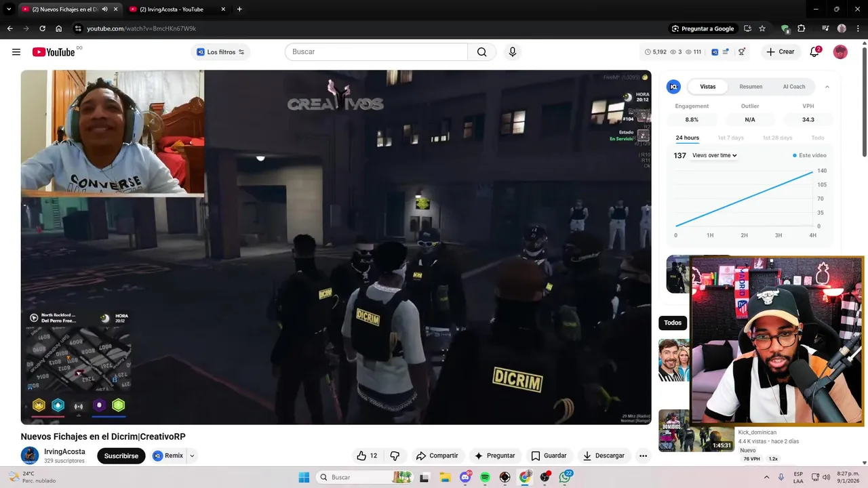The height and width of the screenshot is (488, 868).
Task: Reload the page in Chrome
Action: 42,28
